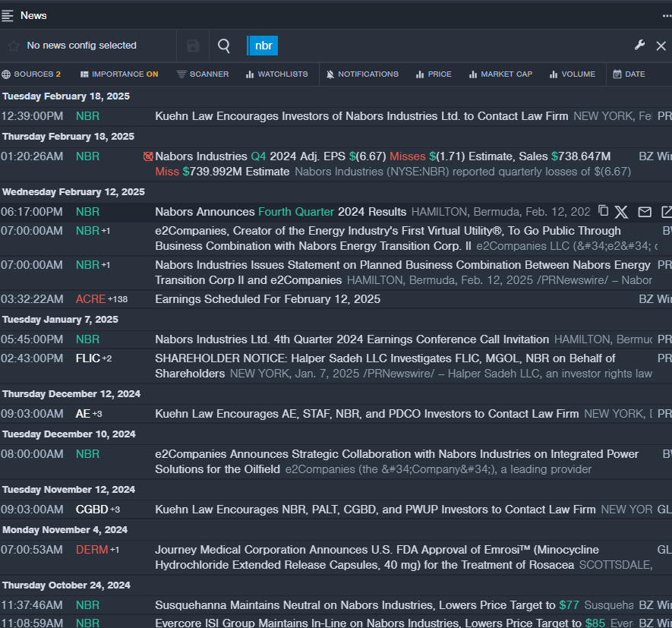Toggle the Importance ON filter

(x=119, y=74)
